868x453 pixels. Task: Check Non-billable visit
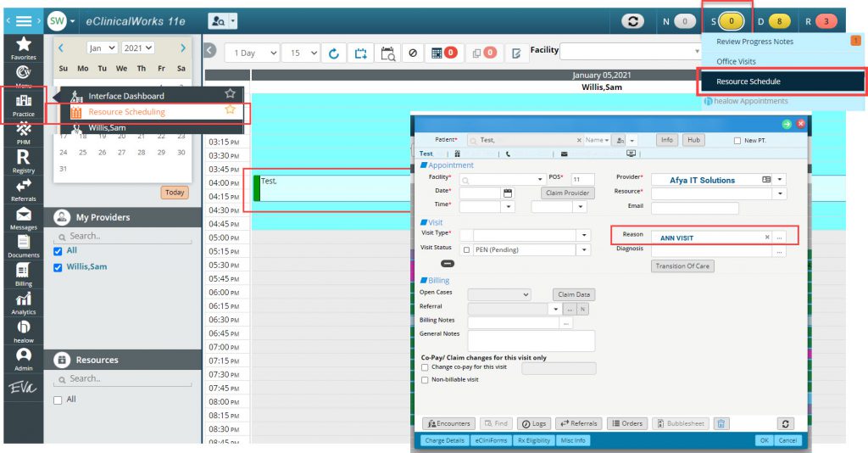(x=425, y=380)
